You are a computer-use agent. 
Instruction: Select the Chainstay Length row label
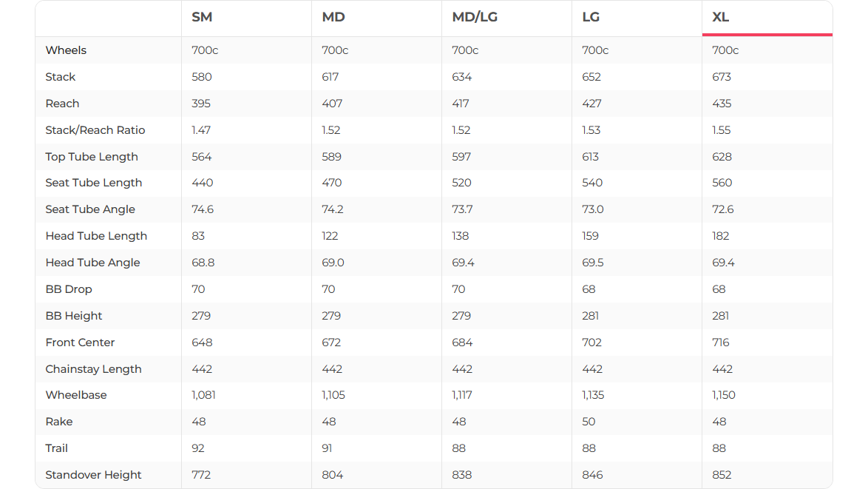click(x=93, y=369)
